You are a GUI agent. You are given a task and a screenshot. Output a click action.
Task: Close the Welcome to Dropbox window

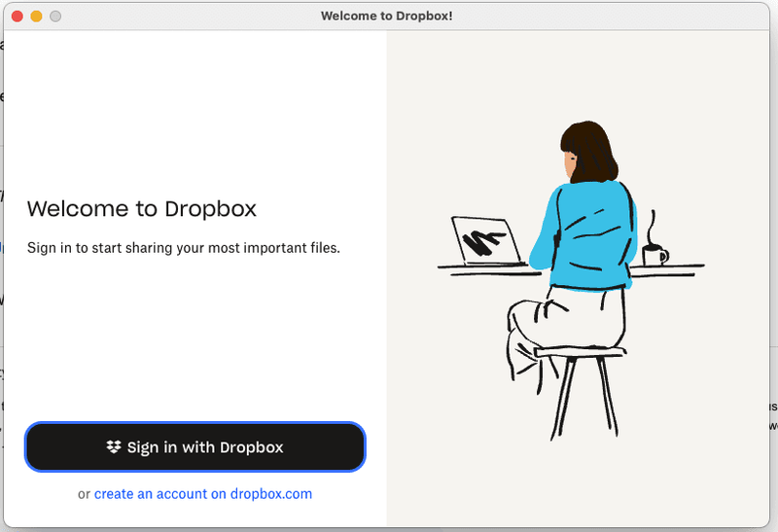click(x=18, y=17)
